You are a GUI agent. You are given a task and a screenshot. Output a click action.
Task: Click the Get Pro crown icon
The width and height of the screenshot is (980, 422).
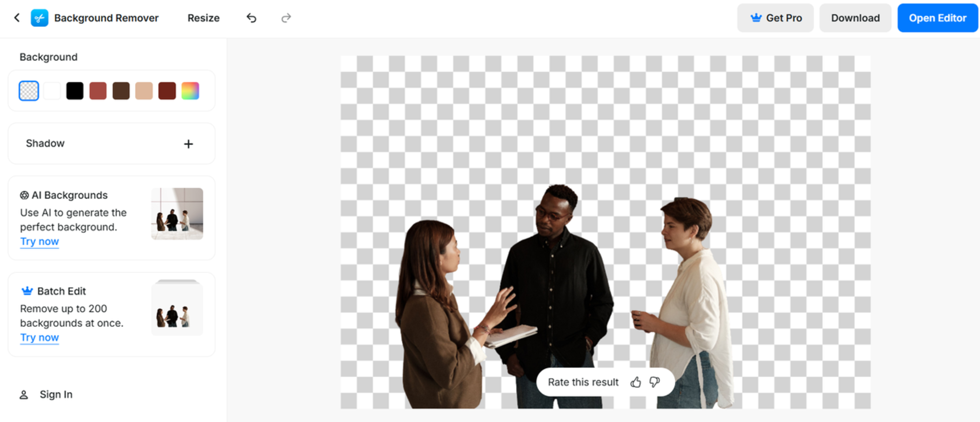point(755,18)
